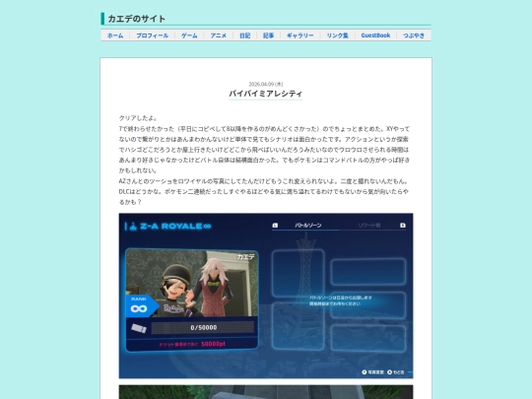The image size is (532, 399).
Task: Click the バイバイミアレシティ post title
Action: pos(266,94)
